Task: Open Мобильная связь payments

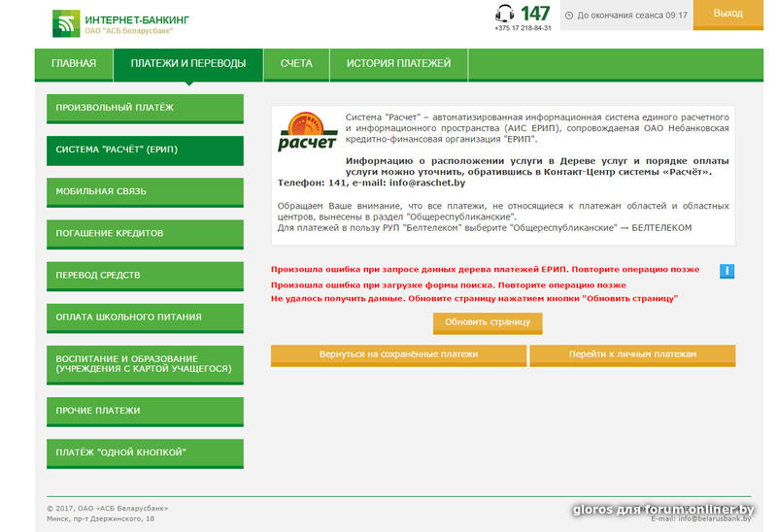Action: tap(145, 192)
